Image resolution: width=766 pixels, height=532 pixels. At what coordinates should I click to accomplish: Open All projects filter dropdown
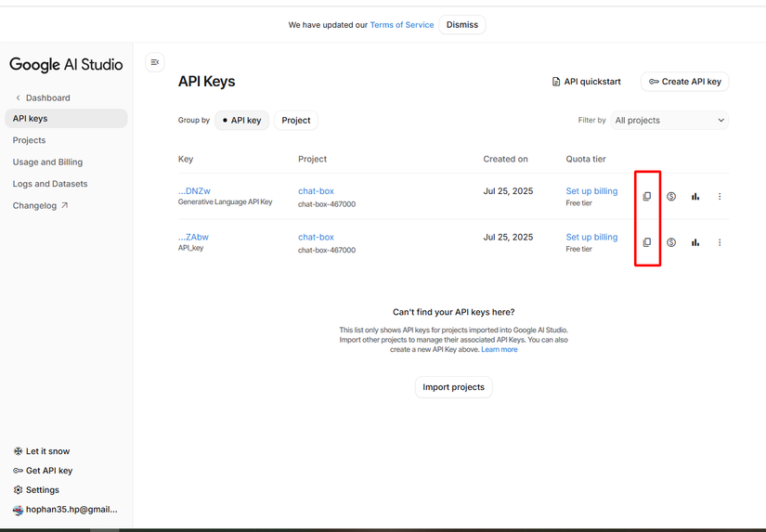669,120
